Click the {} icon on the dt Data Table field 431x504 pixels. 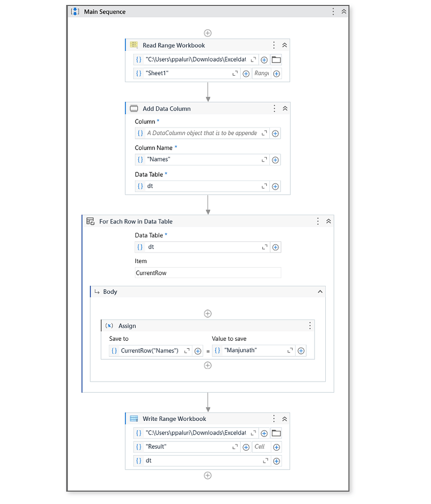click(140, 186)
